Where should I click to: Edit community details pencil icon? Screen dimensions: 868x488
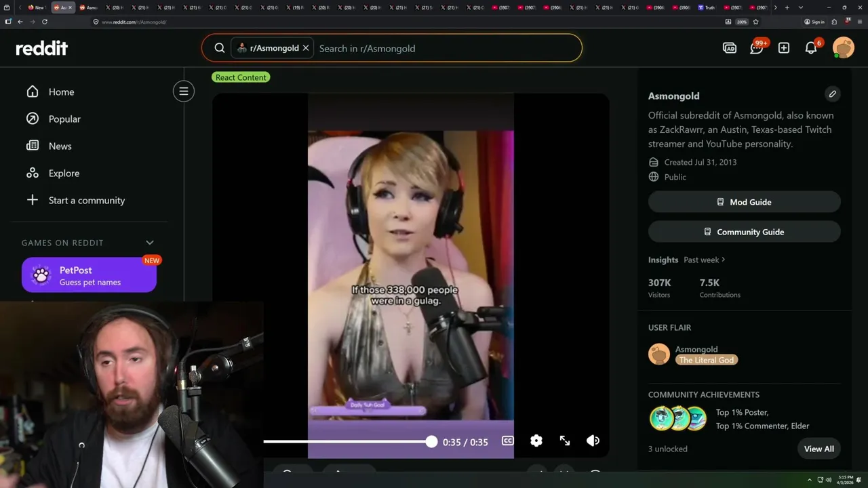pyautogui.click(x=833, y=94)
